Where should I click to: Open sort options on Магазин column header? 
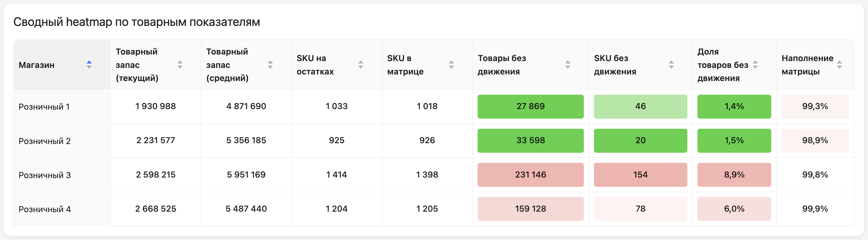pyautogui.click(x=89, y=65)
